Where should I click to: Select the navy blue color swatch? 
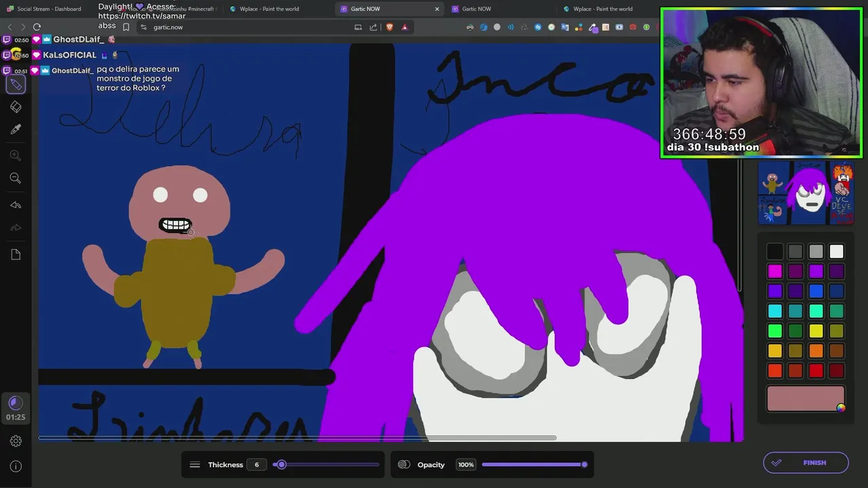point(836,291)
